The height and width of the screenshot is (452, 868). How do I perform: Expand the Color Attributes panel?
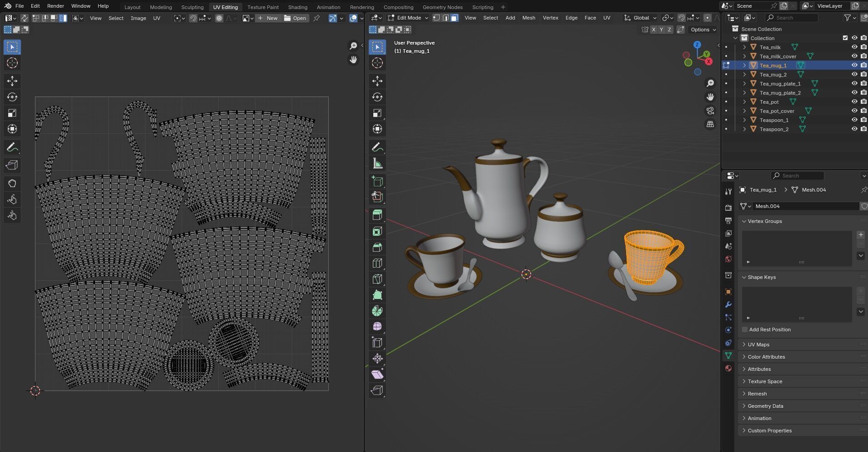pos(766,357)
